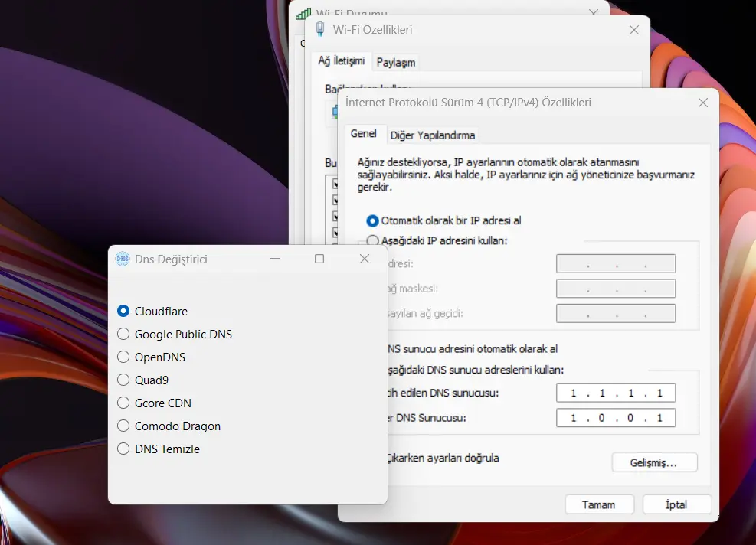Click the Wi-Fi Durumu signal icon

click(303, 14)
